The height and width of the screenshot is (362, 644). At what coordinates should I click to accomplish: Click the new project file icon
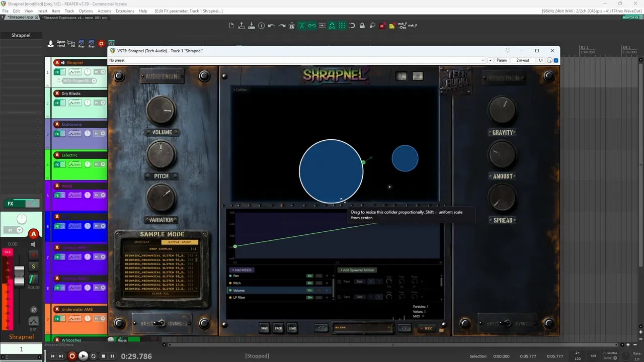[x=231, y=26]
